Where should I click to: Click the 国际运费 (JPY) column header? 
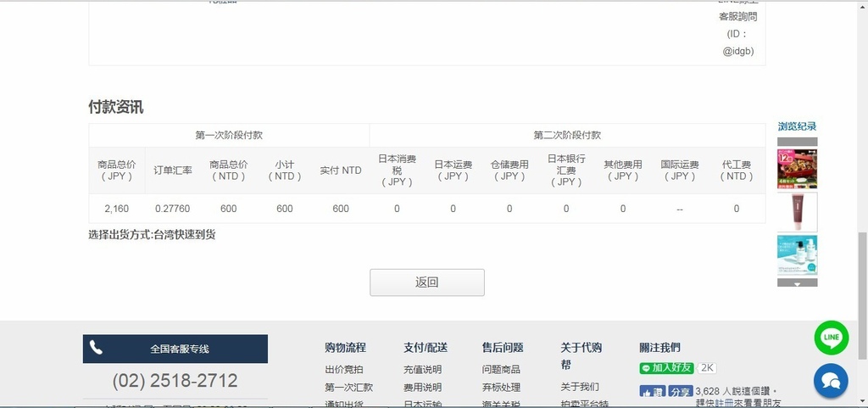click(680, 170)
